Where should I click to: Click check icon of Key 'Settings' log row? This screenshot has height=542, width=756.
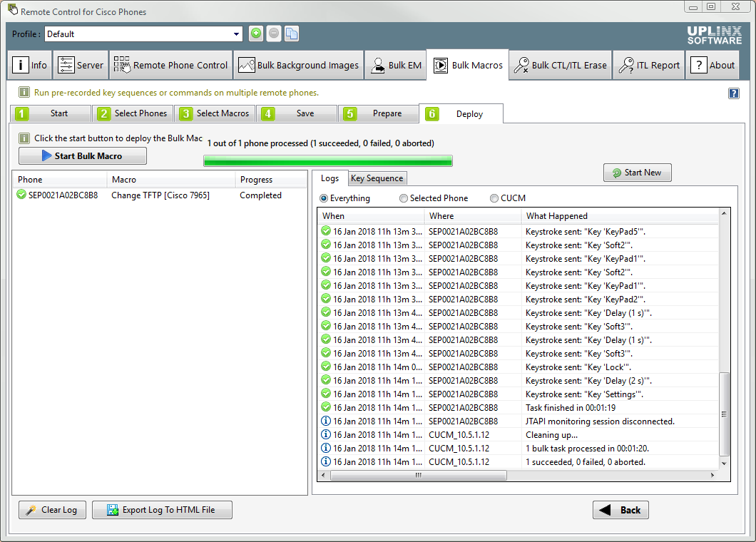click(x=326, y=394)
